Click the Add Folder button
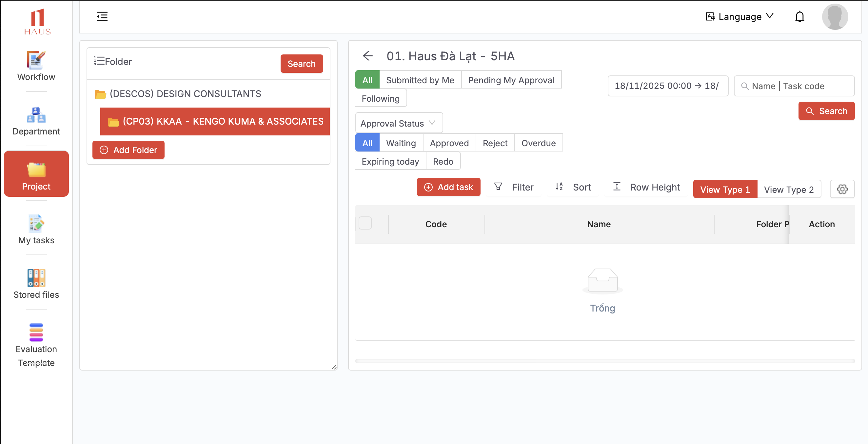Image resolution: width=868 pixels, height=444 pixels. (x=128, y=150)
